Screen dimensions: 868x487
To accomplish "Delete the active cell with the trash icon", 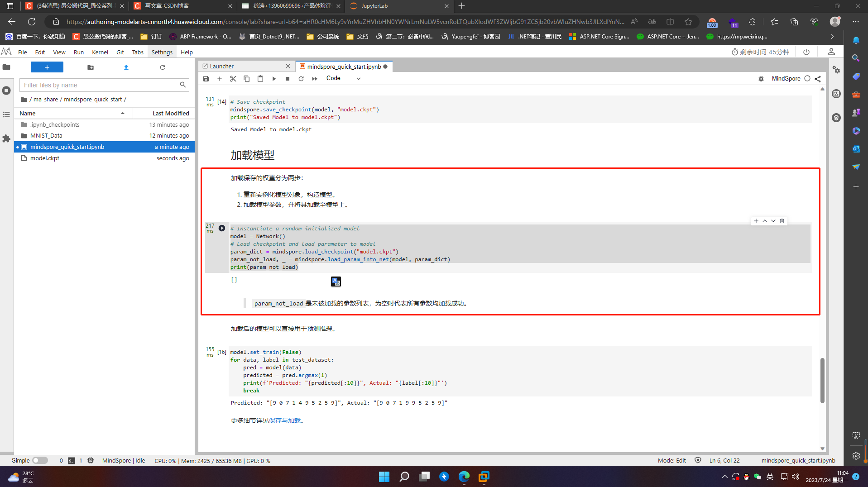I will pyautogui.click(x=782, y=221).
